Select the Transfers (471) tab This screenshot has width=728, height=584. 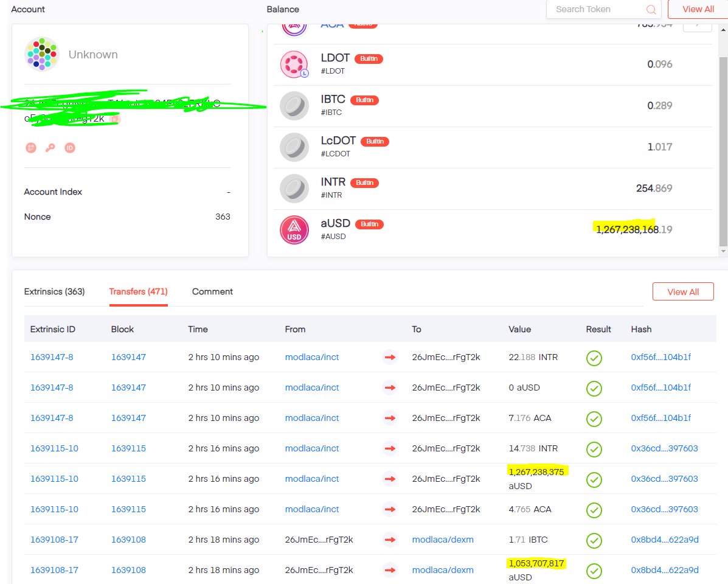click(138, 291)
